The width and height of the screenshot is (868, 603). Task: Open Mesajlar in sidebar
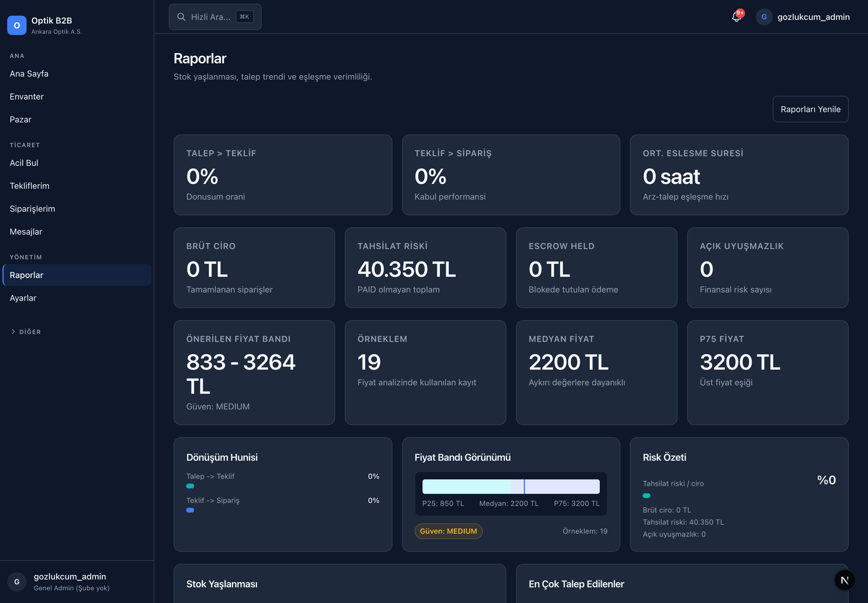pos(77,232)
